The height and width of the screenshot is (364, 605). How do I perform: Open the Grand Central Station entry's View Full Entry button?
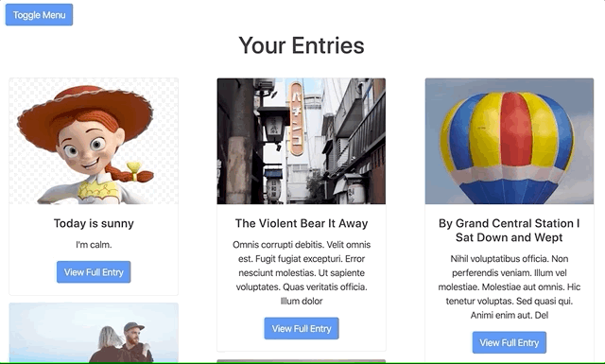(x=510, y=342)
